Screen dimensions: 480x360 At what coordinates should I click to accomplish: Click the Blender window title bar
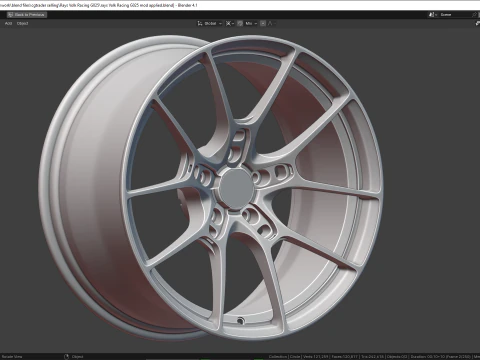click(240, 5)
